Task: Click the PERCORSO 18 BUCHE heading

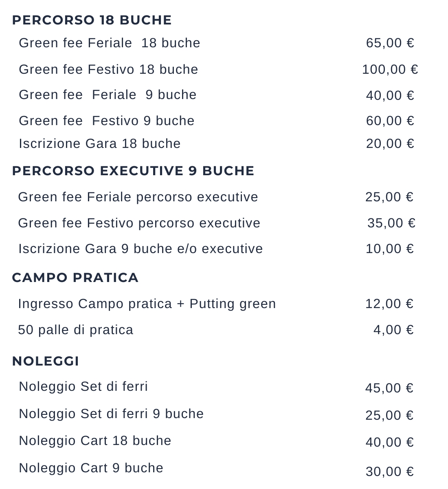Action: 92,20
